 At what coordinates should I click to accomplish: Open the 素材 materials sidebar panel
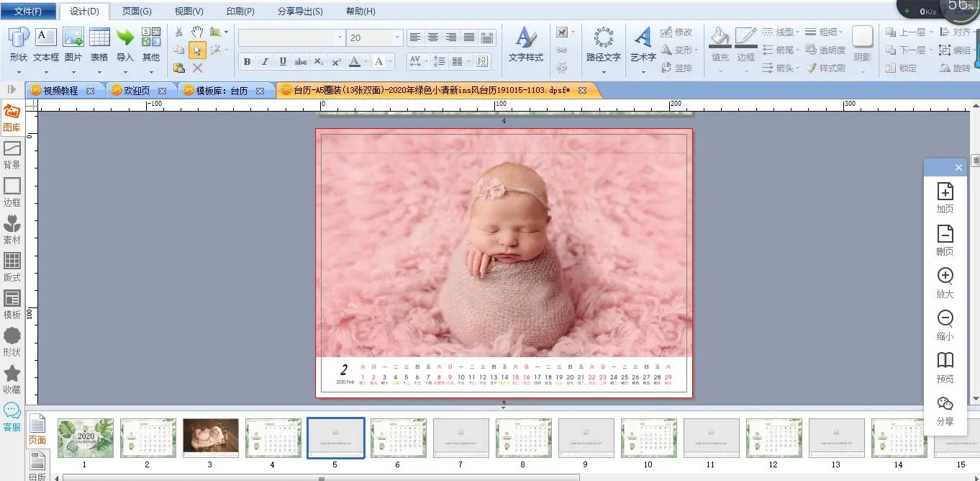tap(12, 230)
